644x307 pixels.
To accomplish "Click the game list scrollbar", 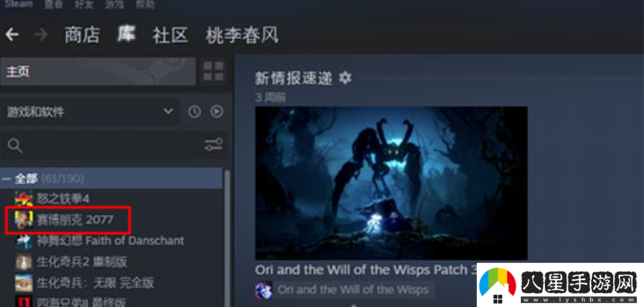I will [x=227, y=238].
